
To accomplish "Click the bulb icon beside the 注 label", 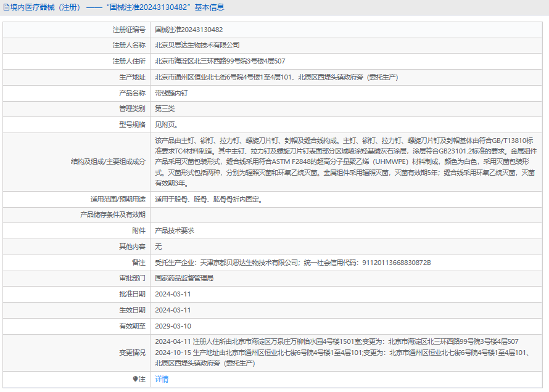I will tap(136, 379).
